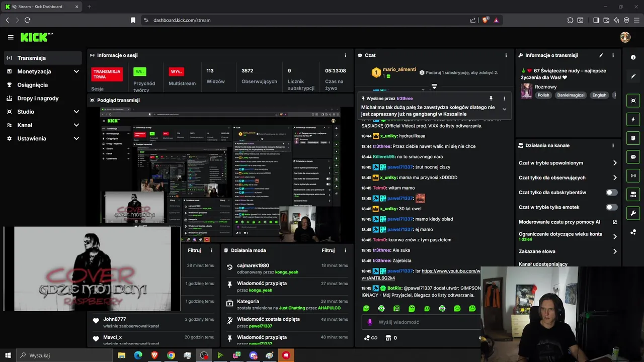
Task: Expand the pinned message with chevron
Action: click(504, 110)
